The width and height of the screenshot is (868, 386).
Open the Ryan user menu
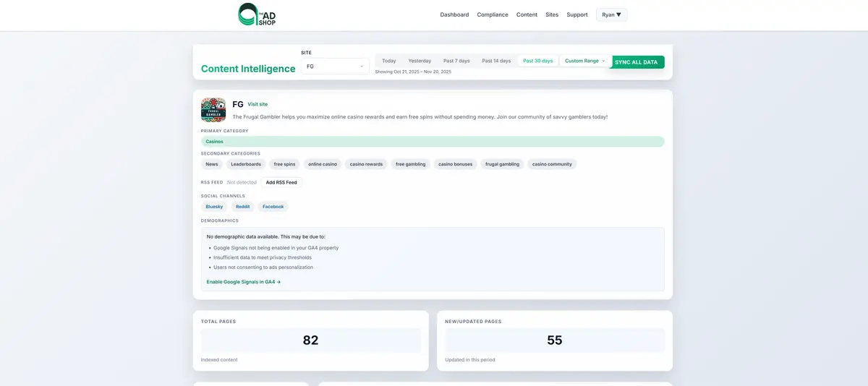coord(611,14)
